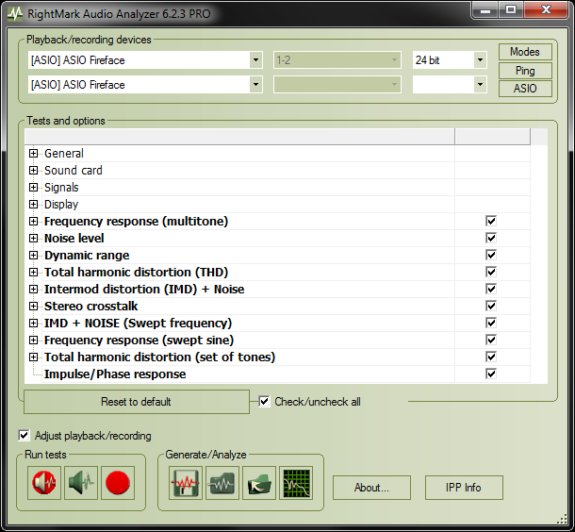Expand the Sound card node
Screen dimensions: 575x532
pos(33,170)
